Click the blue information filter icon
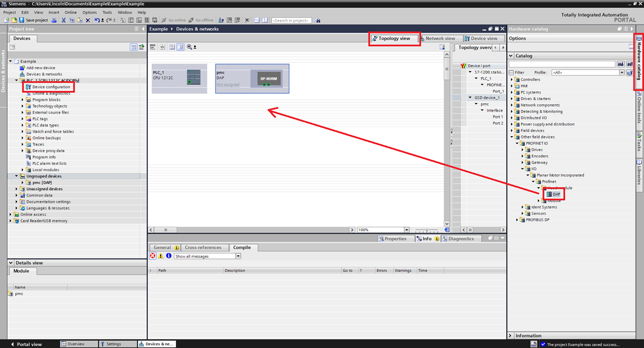644x348 pixels. pyautogui.click(x=168, y=256)
